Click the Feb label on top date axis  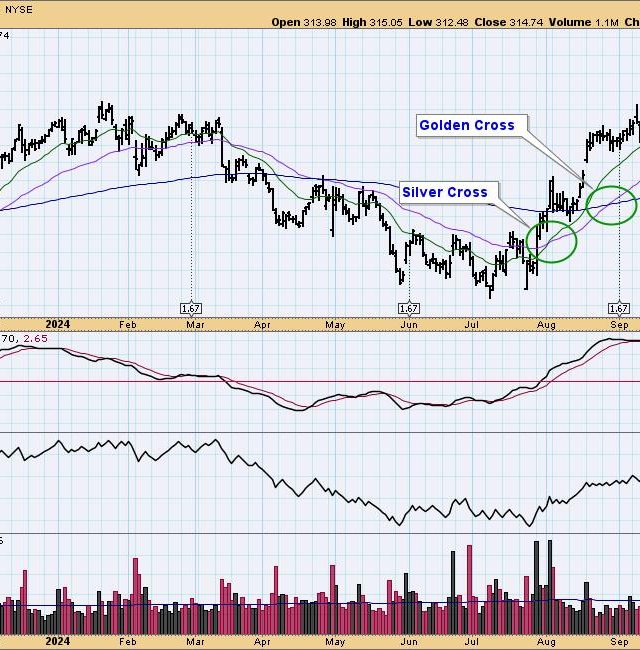tap(126, 324)
